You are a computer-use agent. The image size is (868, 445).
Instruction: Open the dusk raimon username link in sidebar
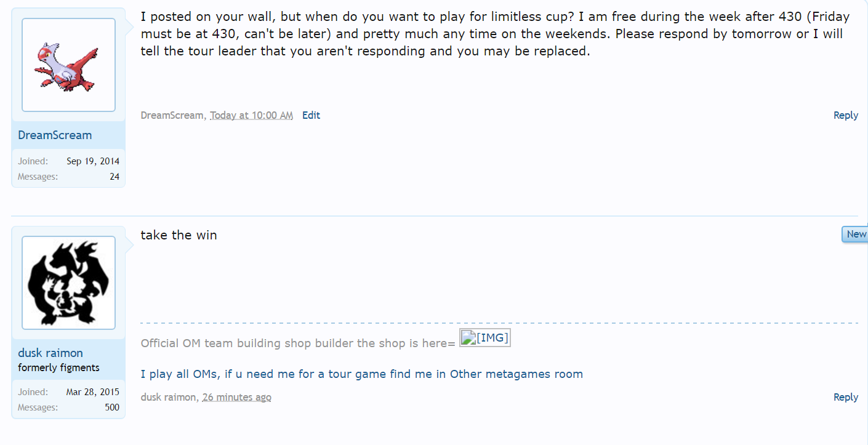[x=50, y=353]
